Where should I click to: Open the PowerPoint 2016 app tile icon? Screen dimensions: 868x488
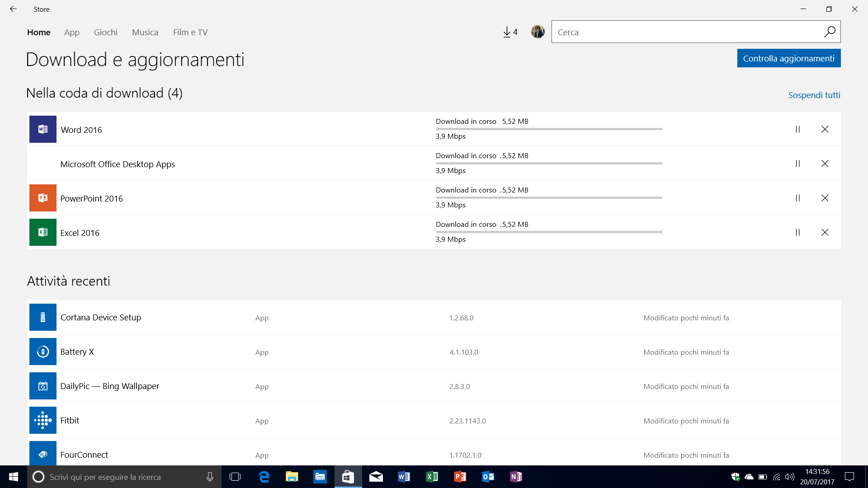click(43, 198)
